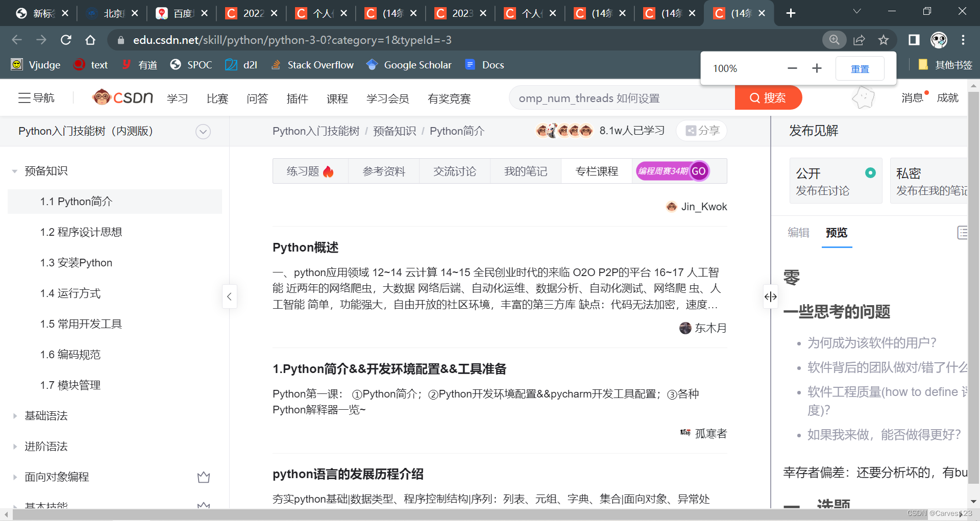Click the browser forward arrow
This screenshot has width=980, height=521.
click(x=41, y=40)
